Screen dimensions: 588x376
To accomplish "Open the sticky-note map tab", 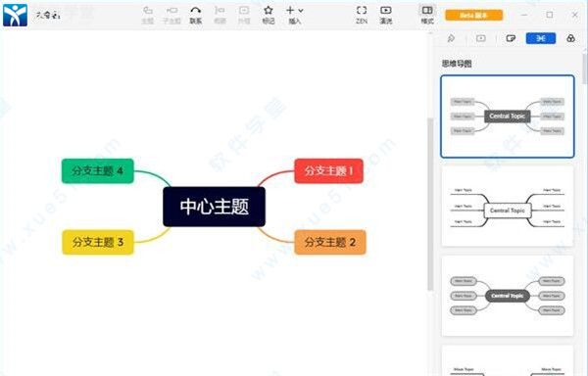I will tap(511, 38).
